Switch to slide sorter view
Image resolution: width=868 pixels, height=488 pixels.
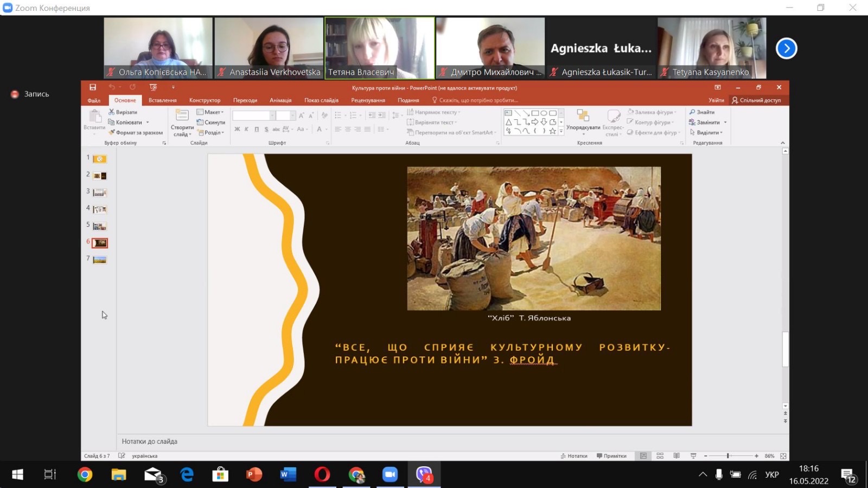660,456
